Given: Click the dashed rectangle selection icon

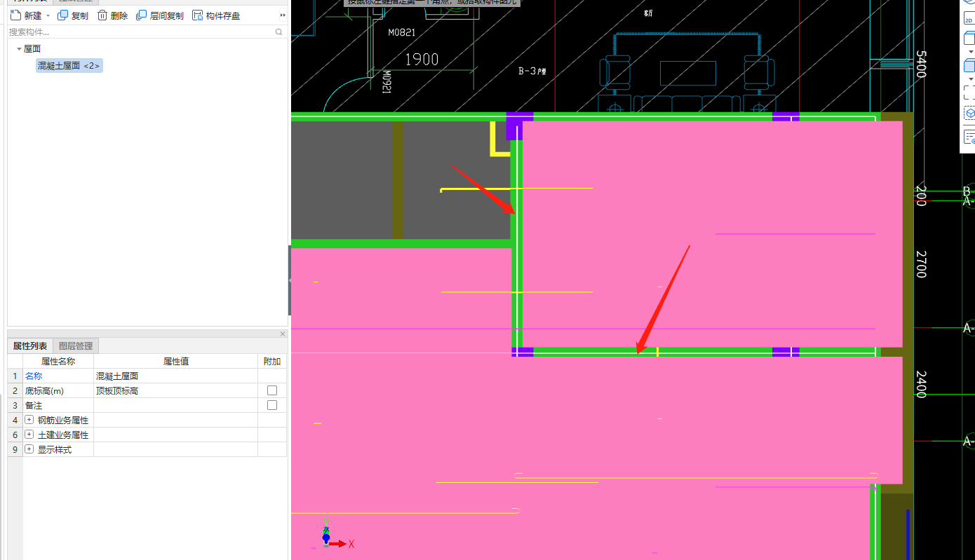Looking at the screenshot, I should 969,93.
